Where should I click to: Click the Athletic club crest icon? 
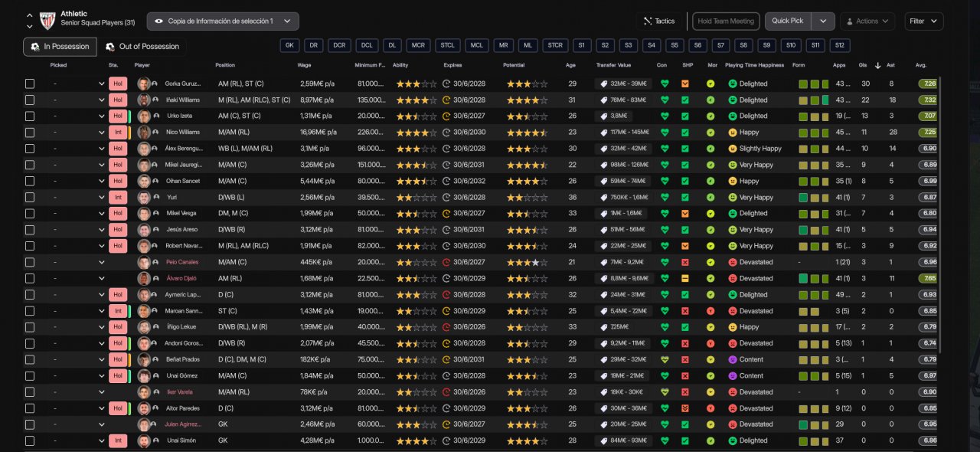[x=47, y=21]
